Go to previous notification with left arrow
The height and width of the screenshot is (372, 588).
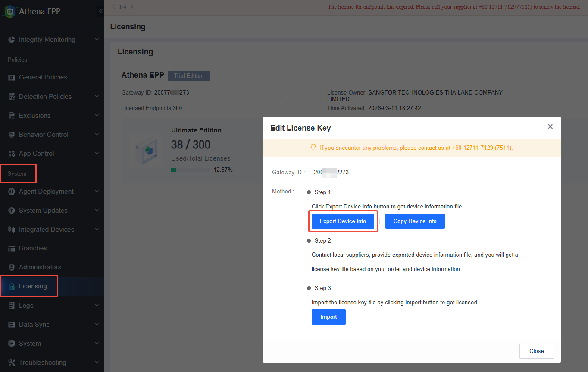click(x=113, y=6)
